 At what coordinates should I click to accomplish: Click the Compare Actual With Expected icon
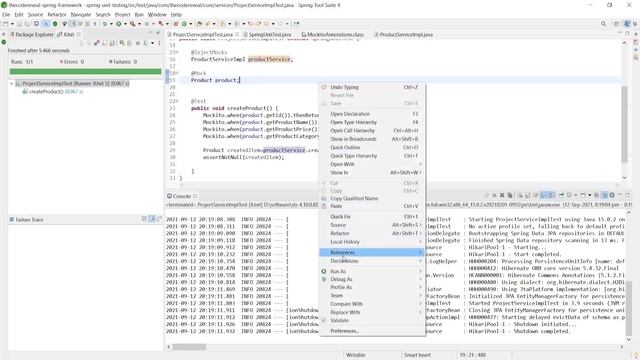160,219
